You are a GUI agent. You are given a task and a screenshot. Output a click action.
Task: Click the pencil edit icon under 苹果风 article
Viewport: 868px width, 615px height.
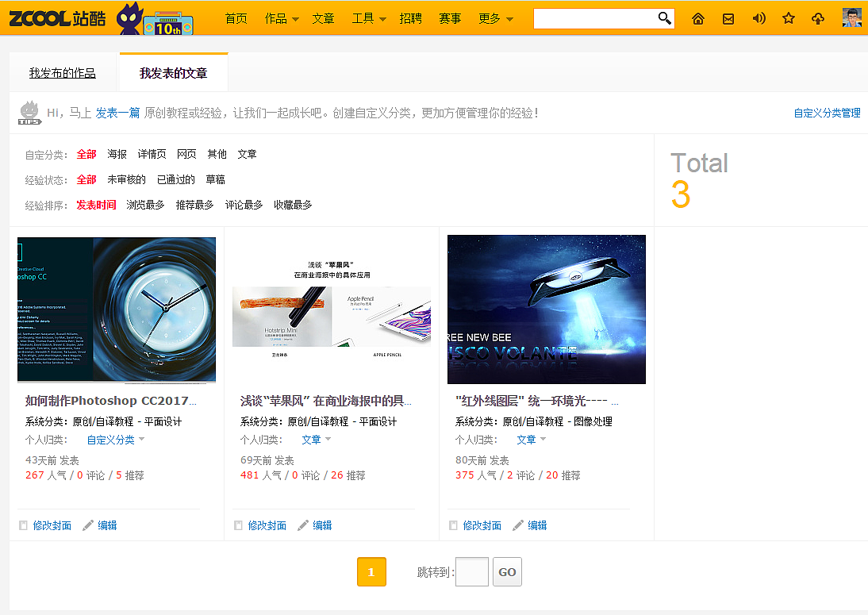[x=302, y=525]
